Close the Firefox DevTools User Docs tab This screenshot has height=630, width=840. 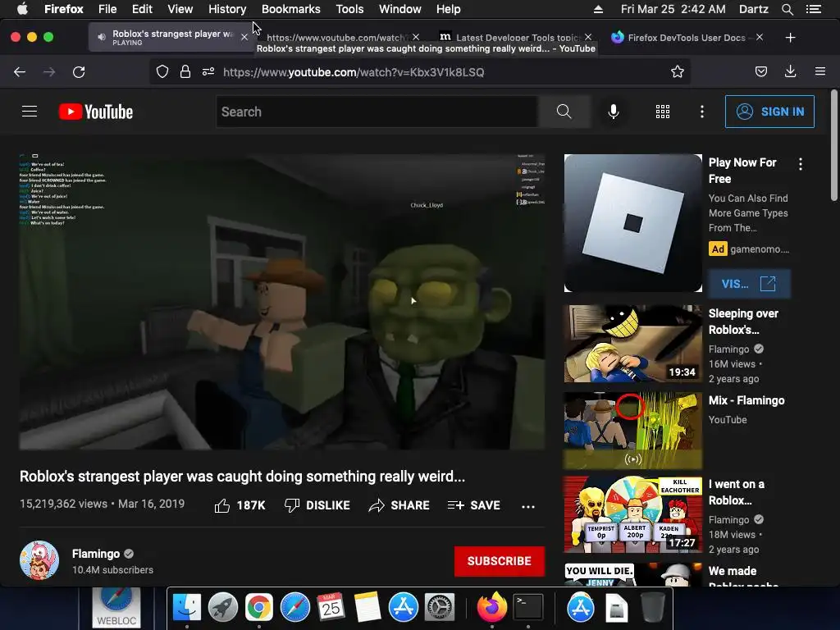pos(760,37)
